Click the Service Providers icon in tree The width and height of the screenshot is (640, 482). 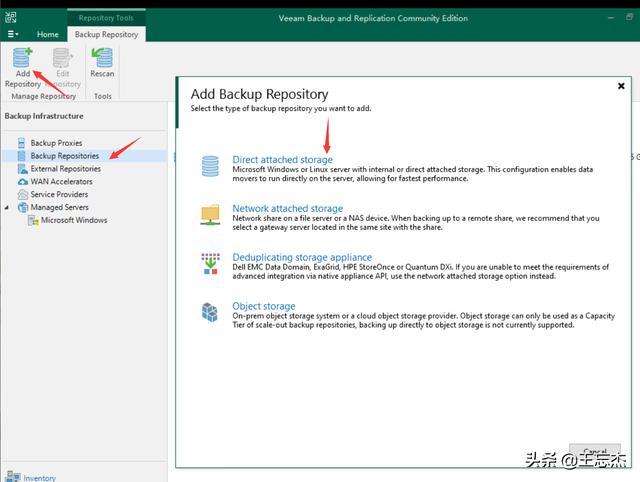22,195
